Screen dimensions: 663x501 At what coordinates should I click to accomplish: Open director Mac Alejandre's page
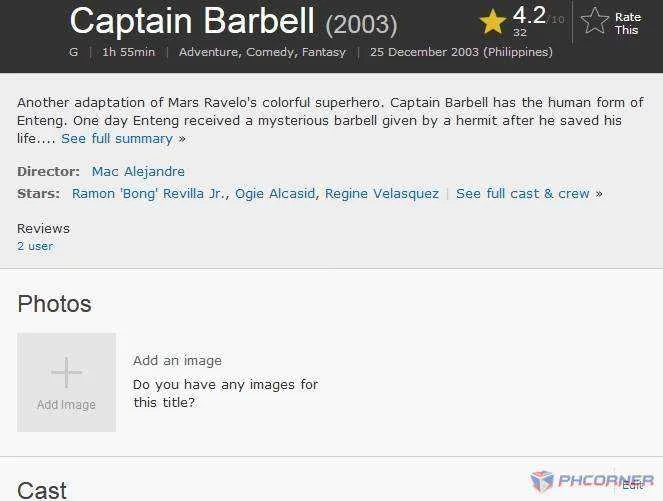tap(138, 171)
